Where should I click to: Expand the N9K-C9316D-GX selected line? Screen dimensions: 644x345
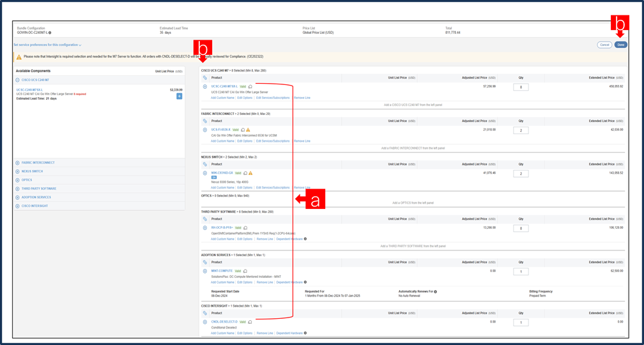point(205,173)
